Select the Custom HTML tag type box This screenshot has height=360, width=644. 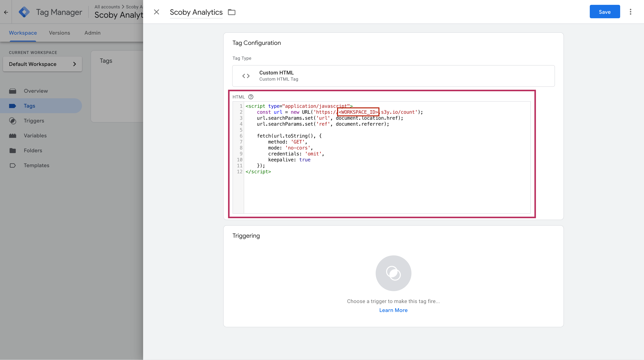[393, 76]
